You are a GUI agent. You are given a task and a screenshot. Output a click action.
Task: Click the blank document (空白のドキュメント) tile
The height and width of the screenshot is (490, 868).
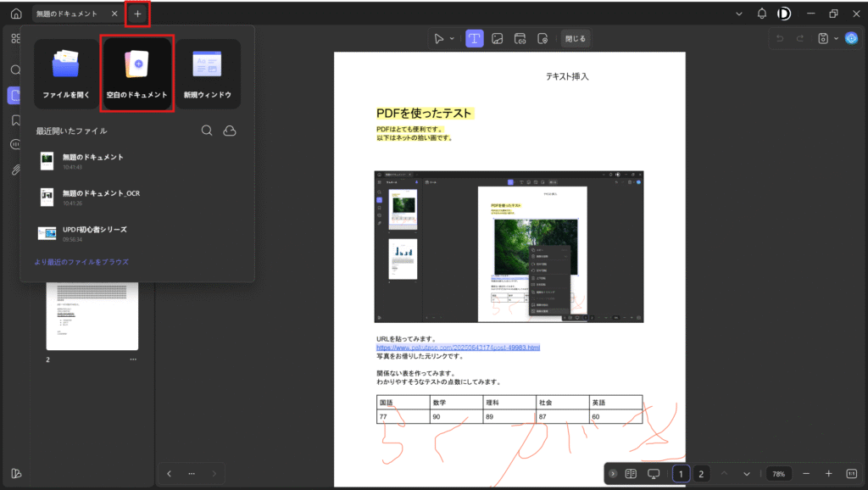point(137,73)
